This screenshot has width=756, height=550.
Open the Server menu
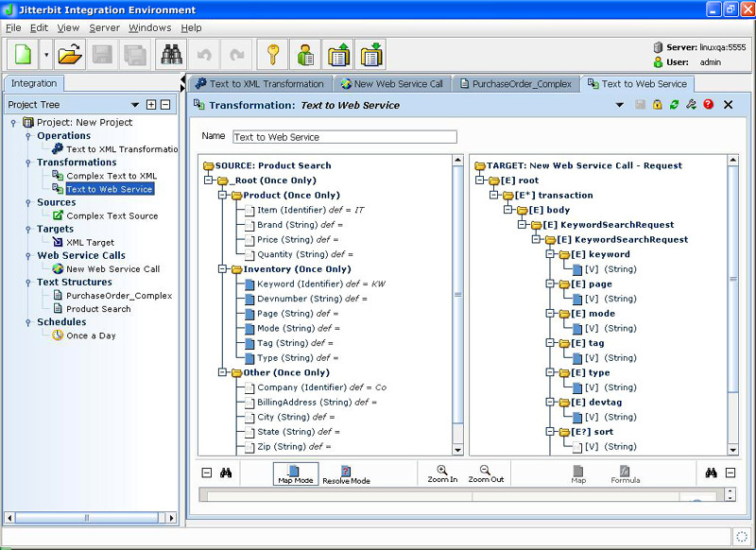[104, 28]
